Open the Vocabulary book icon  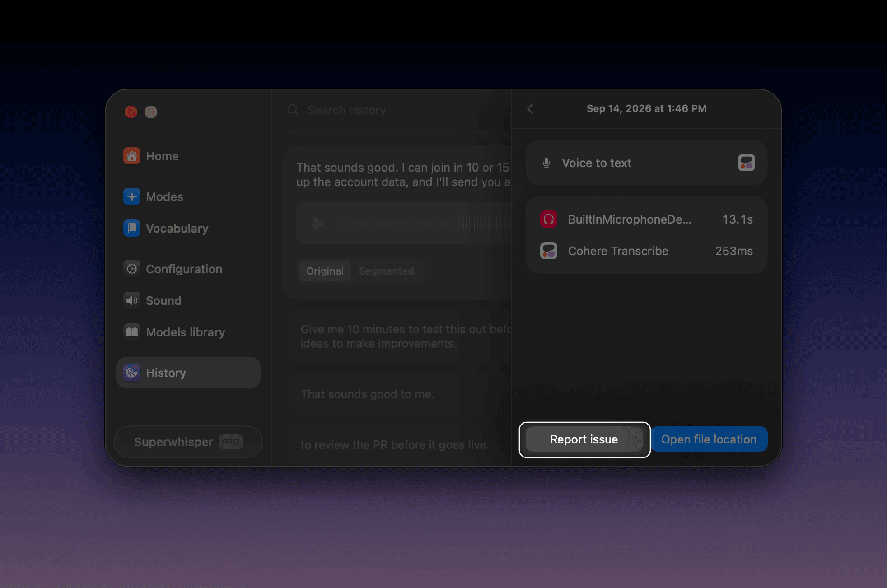point(132,229)
